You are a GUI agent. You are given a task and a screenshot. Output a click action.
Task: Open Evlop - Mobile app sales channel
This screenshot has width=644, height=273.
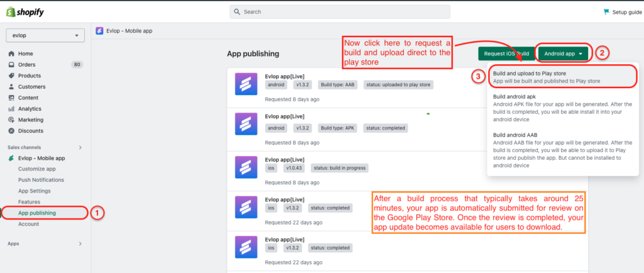tap(42, 158)
